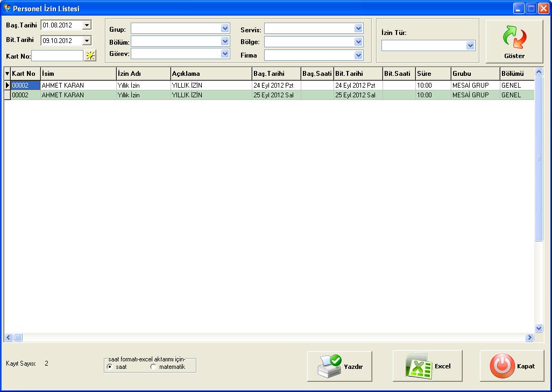
Task: Click the application icon in title bar
Action: tap(7, 8)
